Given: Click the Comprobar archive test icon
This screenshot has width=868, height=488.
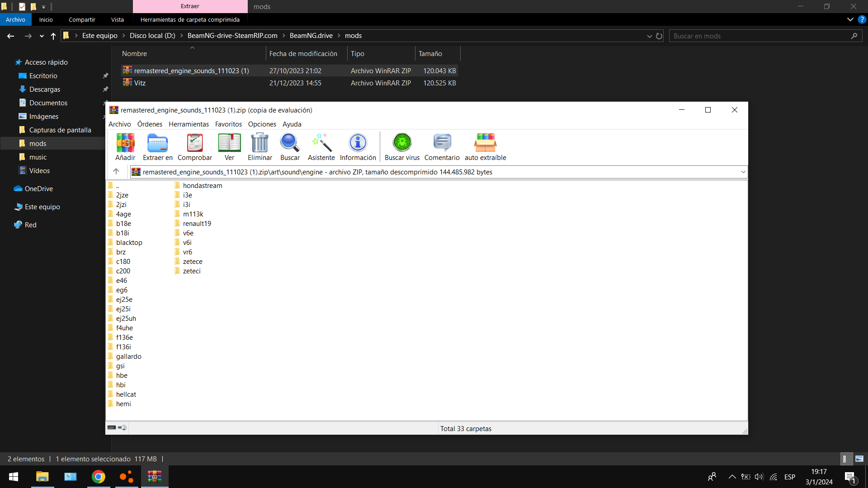Looking at the screenshot, I should pyautogui.click(x=194, y=147).
